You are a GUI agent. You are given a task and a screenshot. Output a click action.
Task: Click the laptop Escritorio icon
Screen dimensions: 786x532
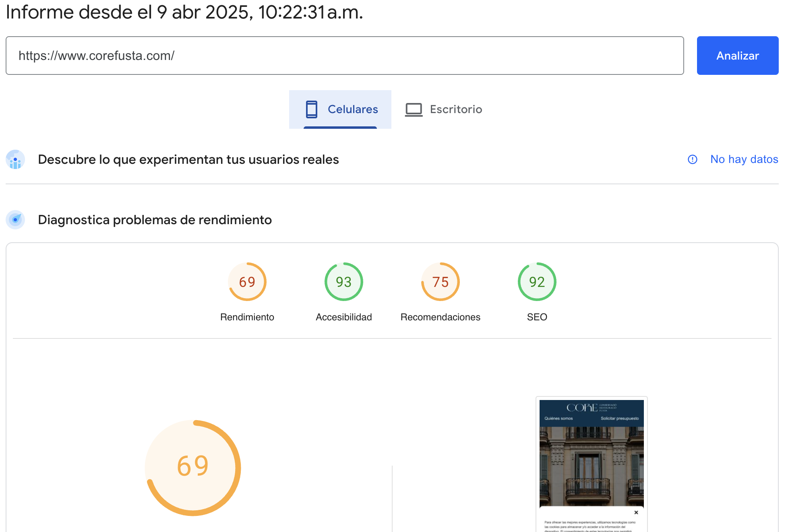pos(414,109)
